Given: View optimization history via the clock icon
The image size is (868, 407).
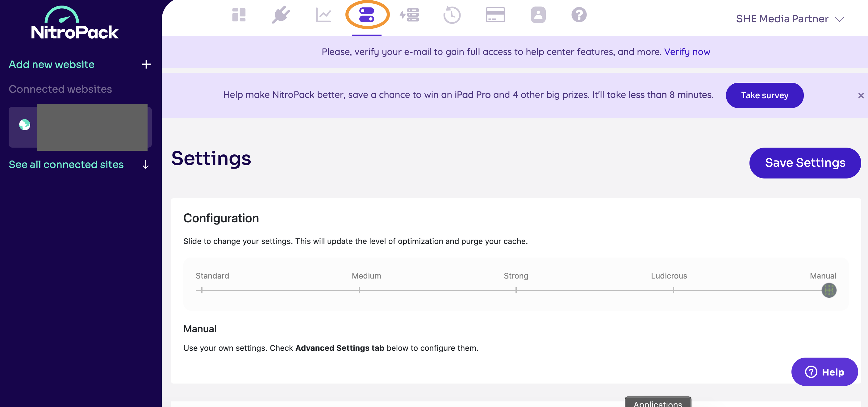Looking at the screenshot, I should [x=452, y=15].
